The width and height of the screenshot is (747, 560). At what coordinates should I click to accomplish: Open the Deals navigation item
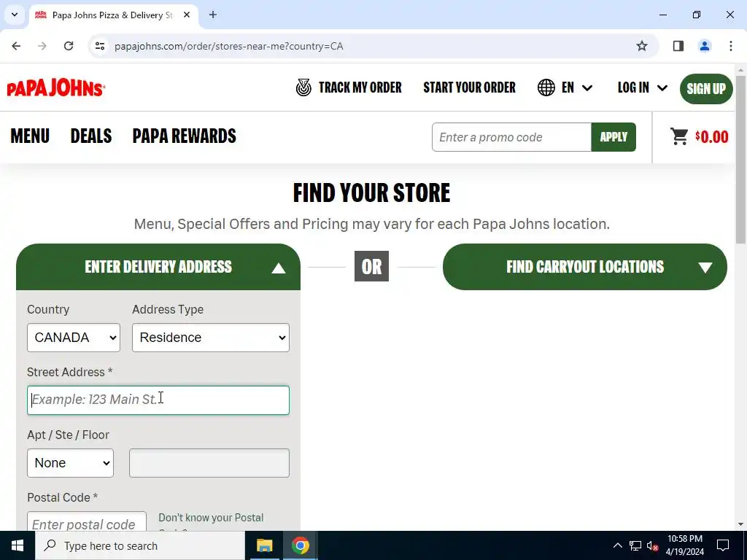tap(91, 136)
